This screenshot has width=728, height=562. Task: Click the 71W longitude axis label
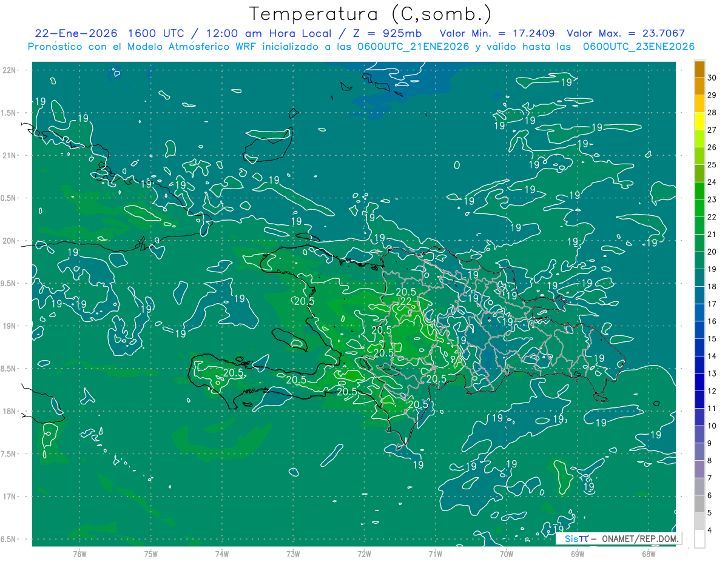coord(435,554)
